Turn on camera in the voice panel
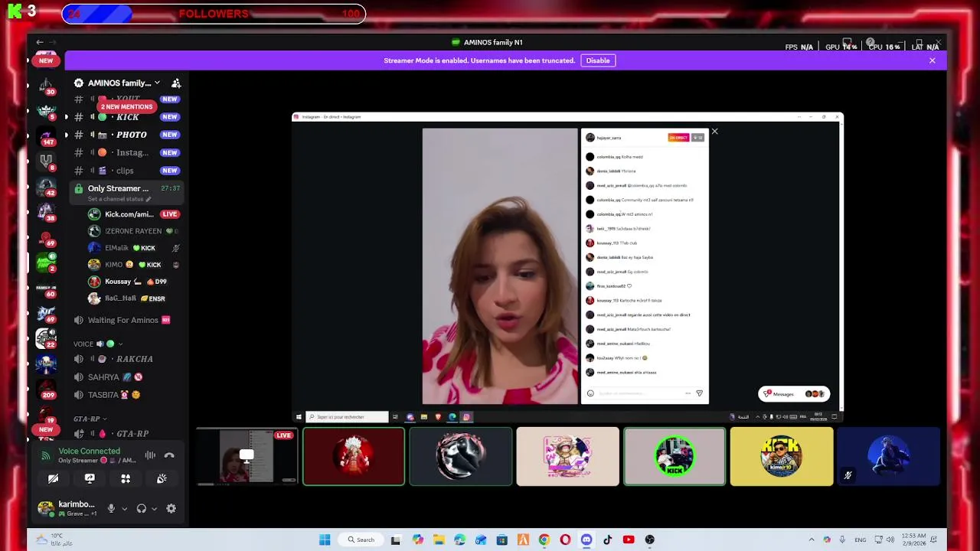The width and height of the screenshot is (980, 551). [x=53, y=478]
